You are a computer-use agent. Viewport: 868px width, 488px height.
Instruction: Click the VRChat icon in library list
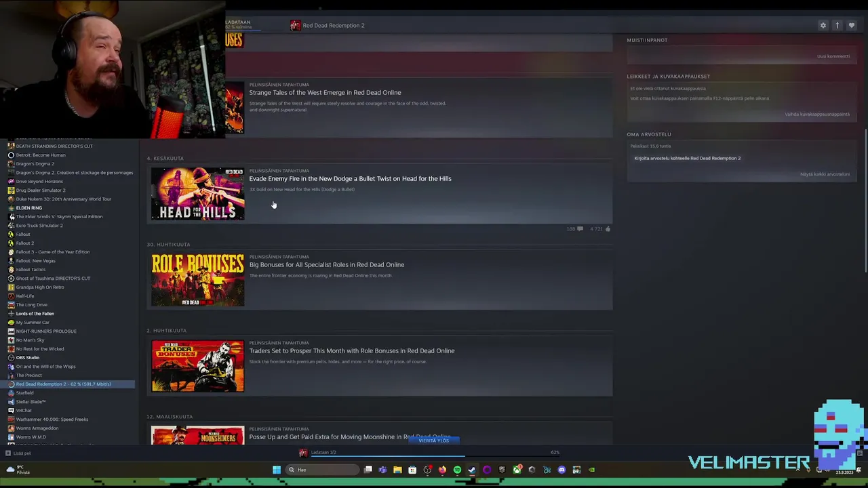(11, 411)
